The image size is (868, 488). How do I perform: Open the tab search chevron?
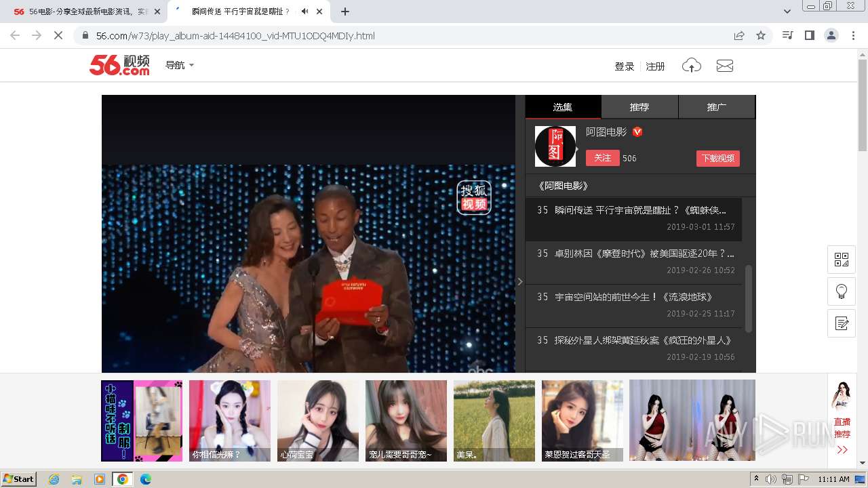pyautogui.click(x=787, y=12)
